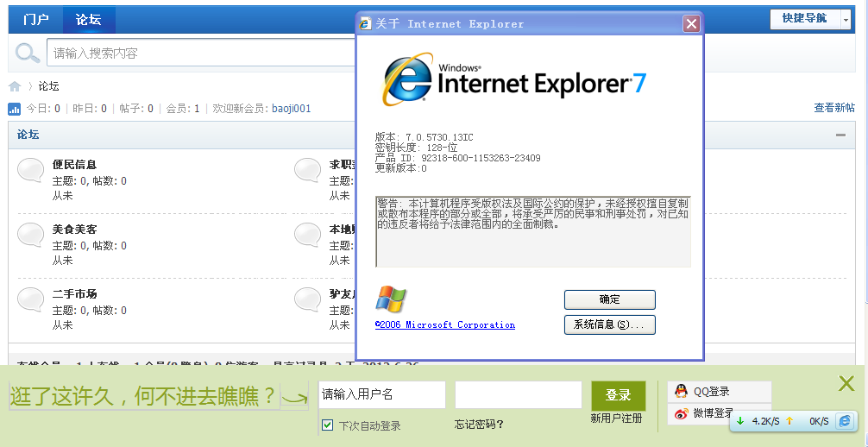Click the search magnifier icon
This screenshot has width=868, height=447.
pos(27,54)
